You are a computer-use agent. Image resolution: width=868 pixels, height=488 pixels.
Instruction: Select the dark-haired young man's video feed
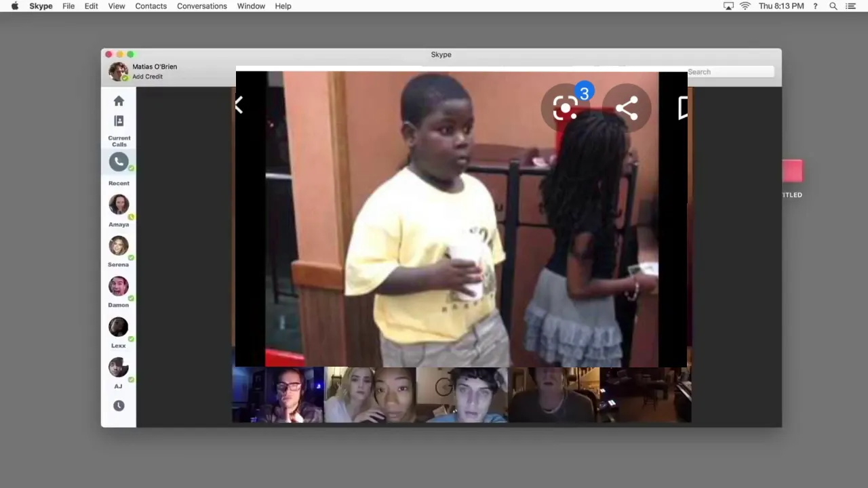(x=462, y=395)
